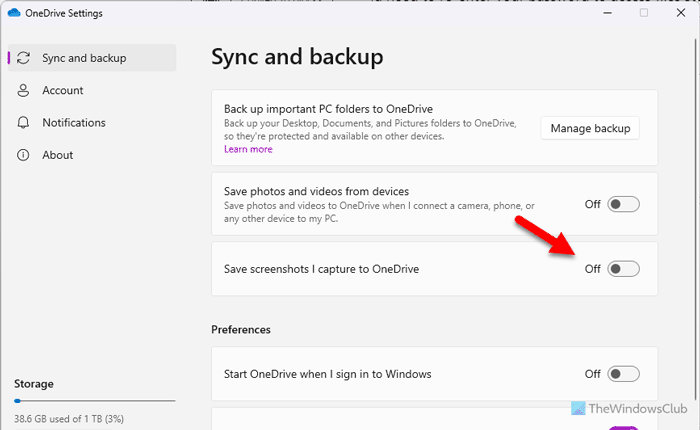
Task: Click the About info icon
Action: [23, 155]
